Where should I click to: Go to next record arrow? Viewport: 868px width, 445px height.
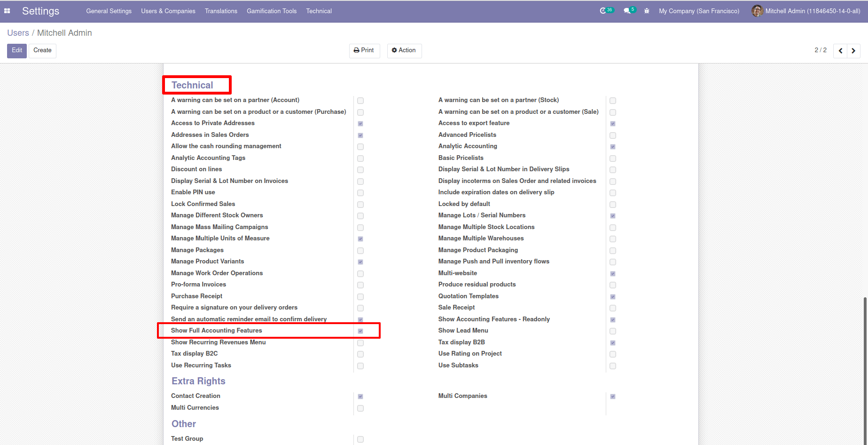[853, 51]
